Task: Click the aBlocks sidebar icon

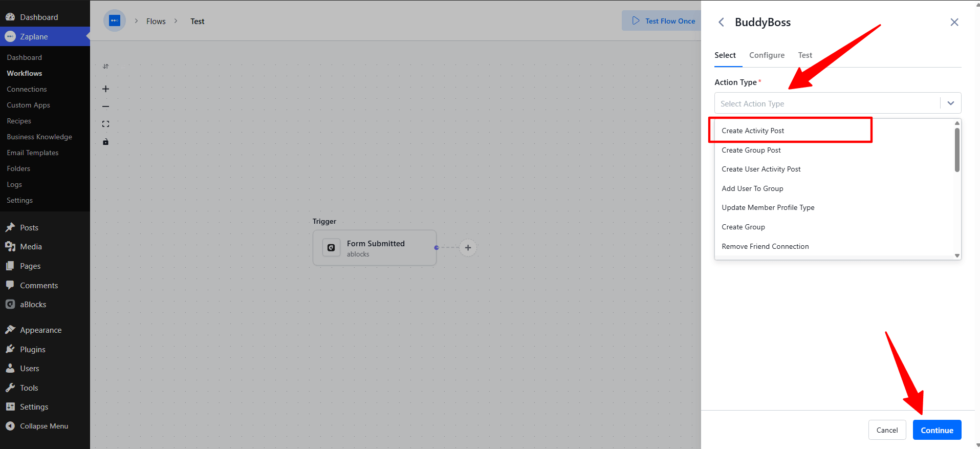Action: (x=10, y=304)
